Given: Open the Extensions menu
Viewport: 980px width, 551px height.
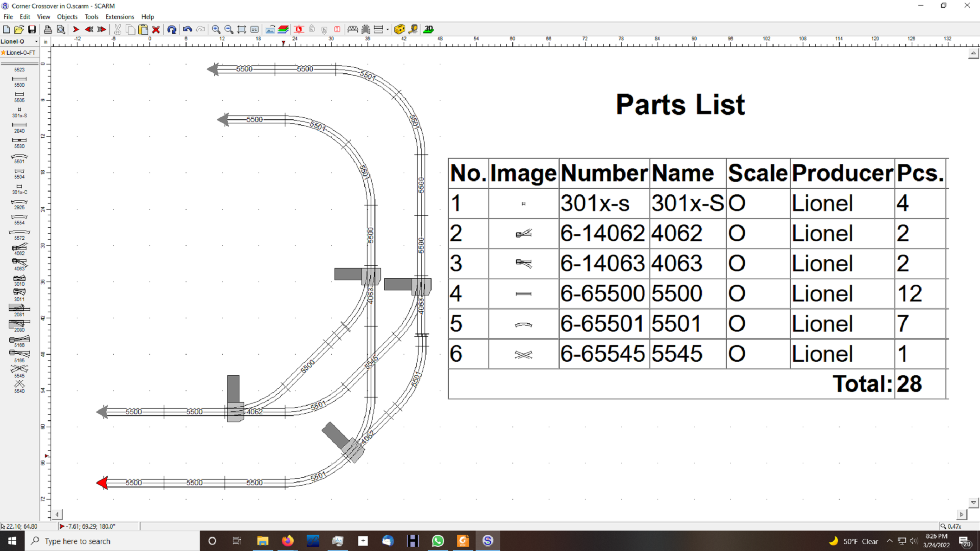Looking at the screenshot, I should click(x=120, y=17).
